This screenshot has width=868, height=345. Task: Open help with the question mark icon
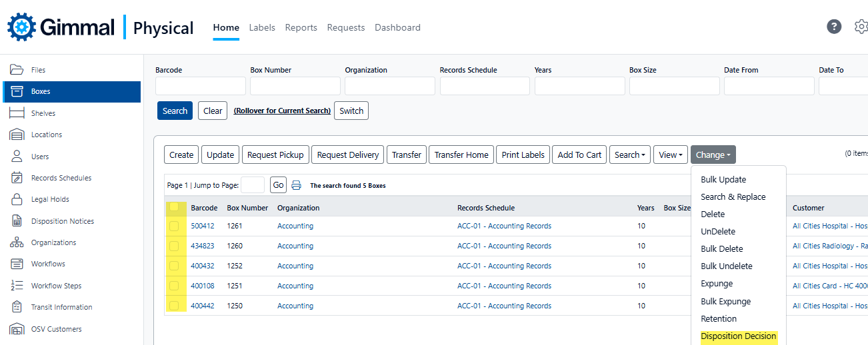click(x=834, y=27)
